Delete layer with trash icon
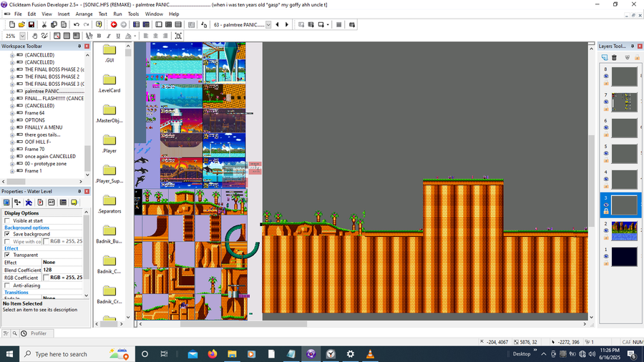The height and width of the screenshot is (362, 644). [x=615, y=57]
